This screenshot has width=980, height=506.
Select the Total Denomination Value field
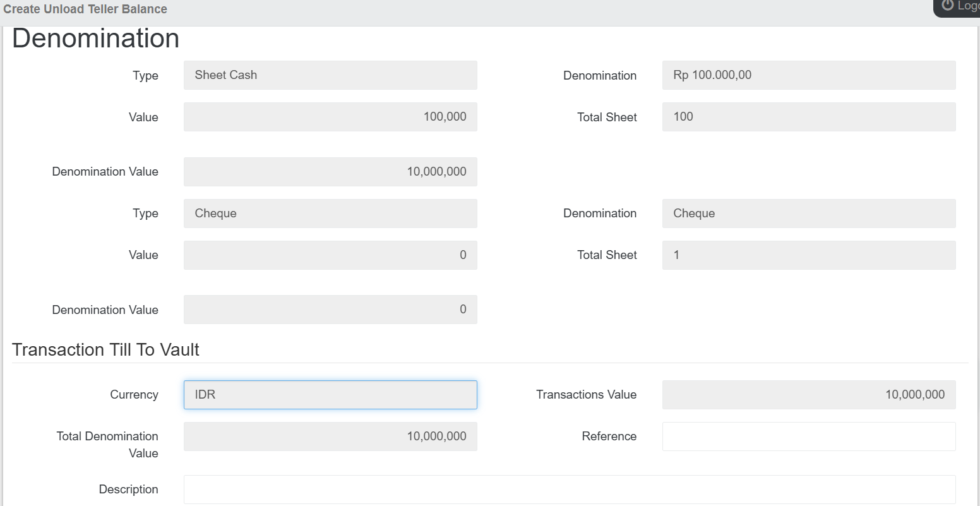click(330, 437)
